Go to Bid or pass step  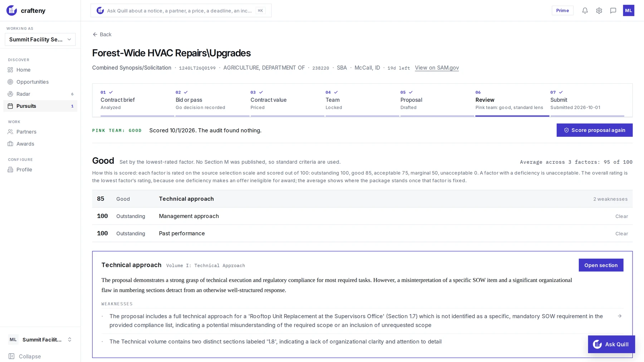(212, 100)
